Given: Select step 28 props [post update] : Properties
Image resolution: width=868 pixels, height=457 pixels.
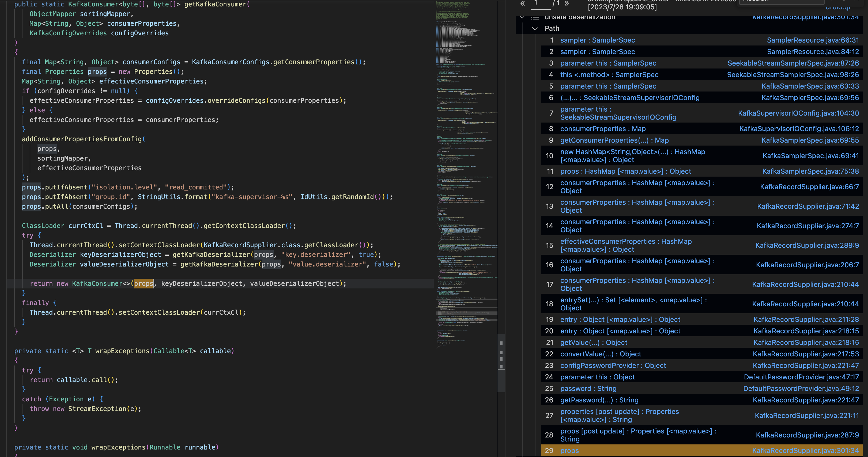Looking at the screenshot, I should [638, 435].
